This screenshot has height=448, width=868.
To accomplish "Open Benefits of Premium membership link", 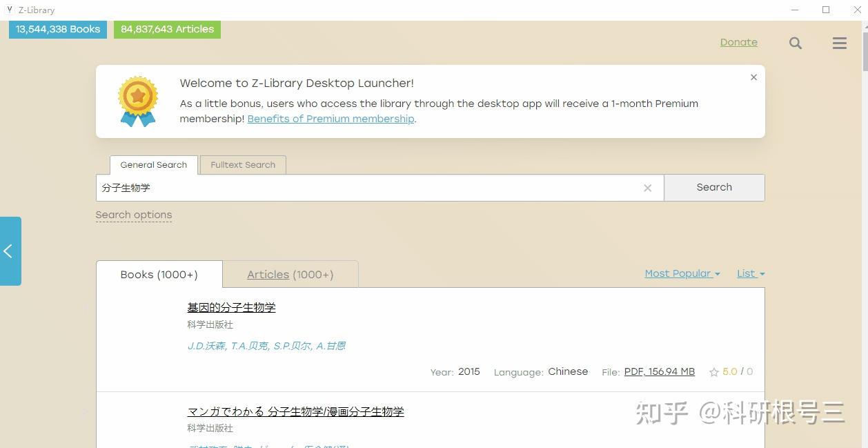I will (331, 119).
